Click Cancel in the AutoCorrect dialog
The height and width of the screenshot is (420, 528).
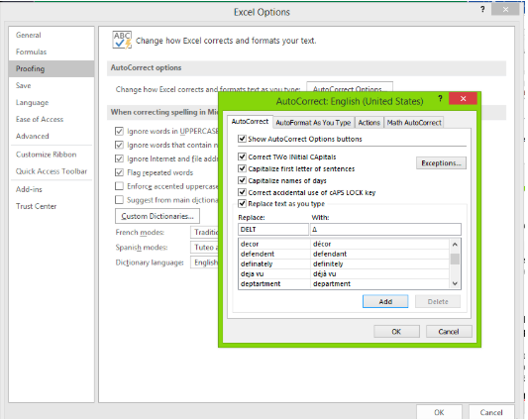point(449,332)
